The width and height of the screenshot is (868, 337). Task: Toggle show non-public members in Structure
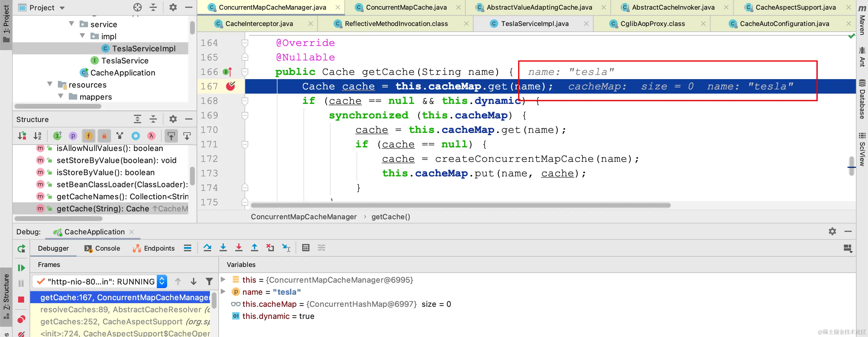104,136
